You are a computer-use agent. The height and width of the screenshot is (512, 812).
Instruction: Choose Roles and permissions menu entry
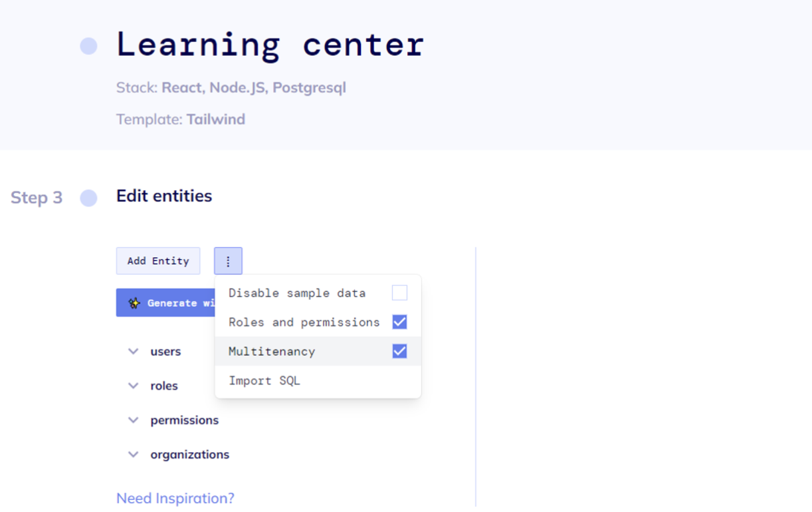point(318,322)
